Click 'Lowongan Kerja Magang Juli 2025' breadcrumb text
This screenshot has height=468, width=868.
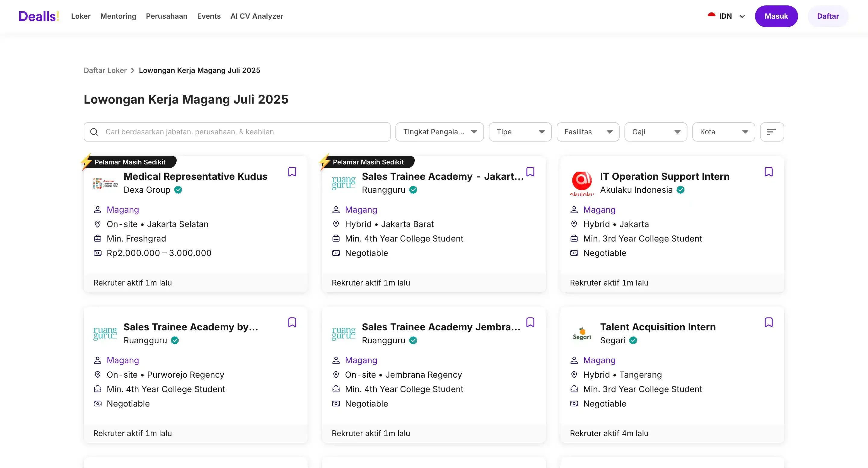click(200, 70)
